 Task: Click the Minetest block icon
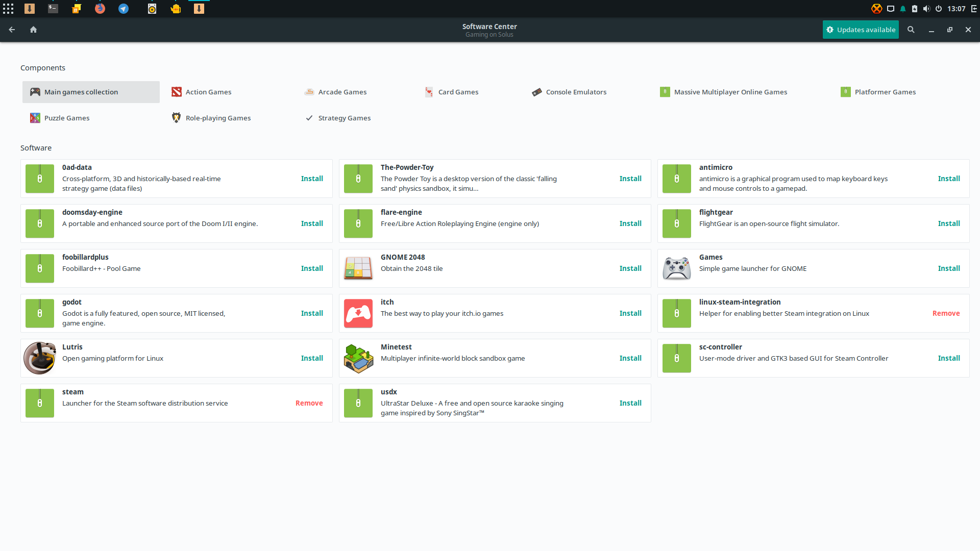pos(358,358)
